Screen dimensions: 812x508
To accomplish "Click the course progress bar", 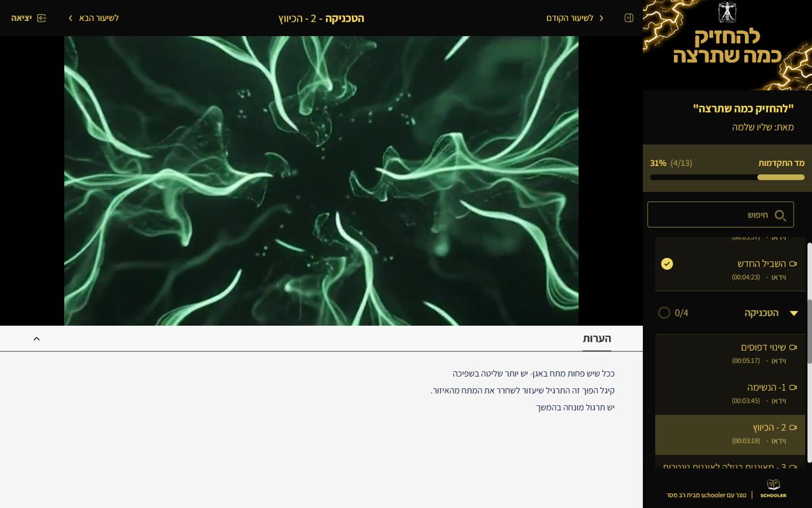I will pos(727,177).
